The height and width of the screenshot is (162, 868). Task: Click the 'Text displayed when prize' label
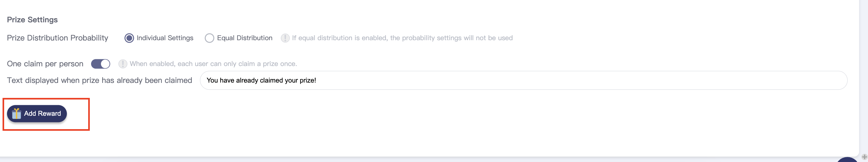(x=99, y=80)
